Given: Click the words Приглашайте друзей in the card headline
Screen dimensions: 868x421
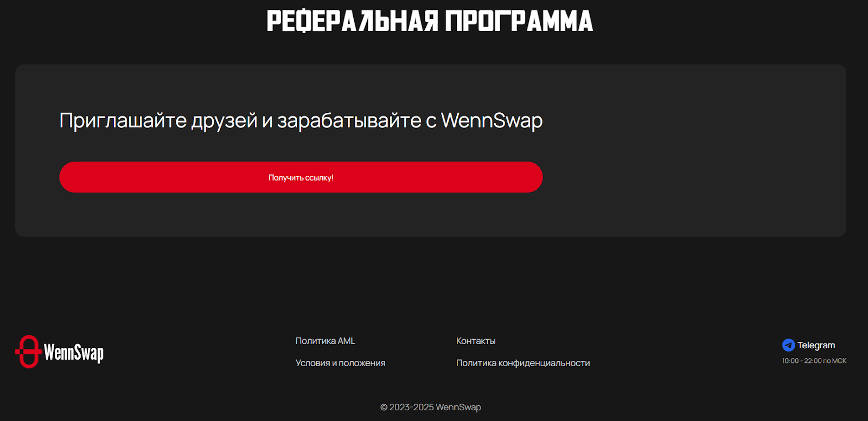Looking at the screenshot, I should pos(158,121).
